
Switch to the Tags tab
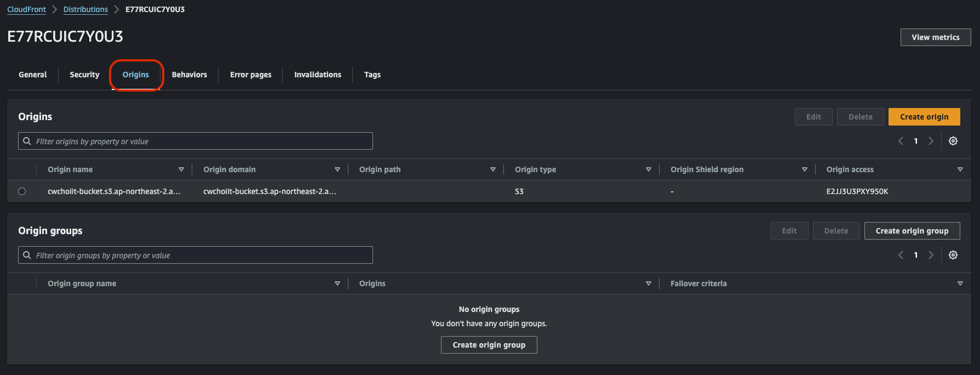click(x=372, y=75)
